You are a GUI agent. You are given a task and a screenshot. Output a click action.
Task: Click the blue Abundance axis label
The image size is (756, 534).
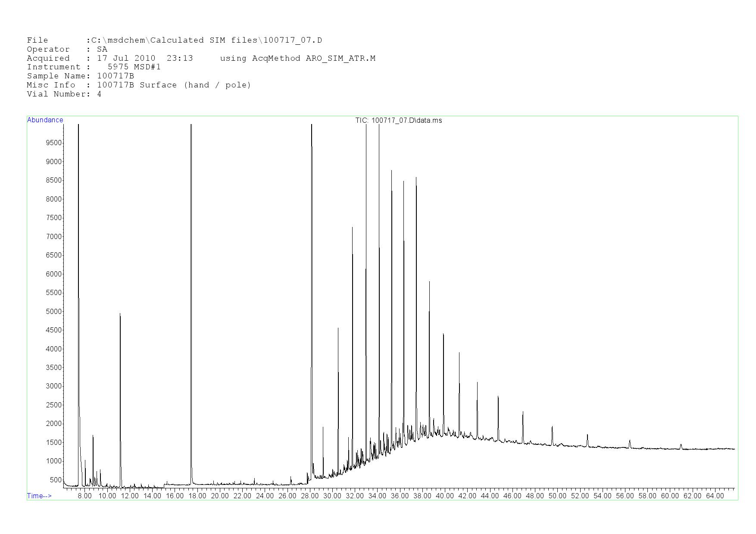pos(45,120)
